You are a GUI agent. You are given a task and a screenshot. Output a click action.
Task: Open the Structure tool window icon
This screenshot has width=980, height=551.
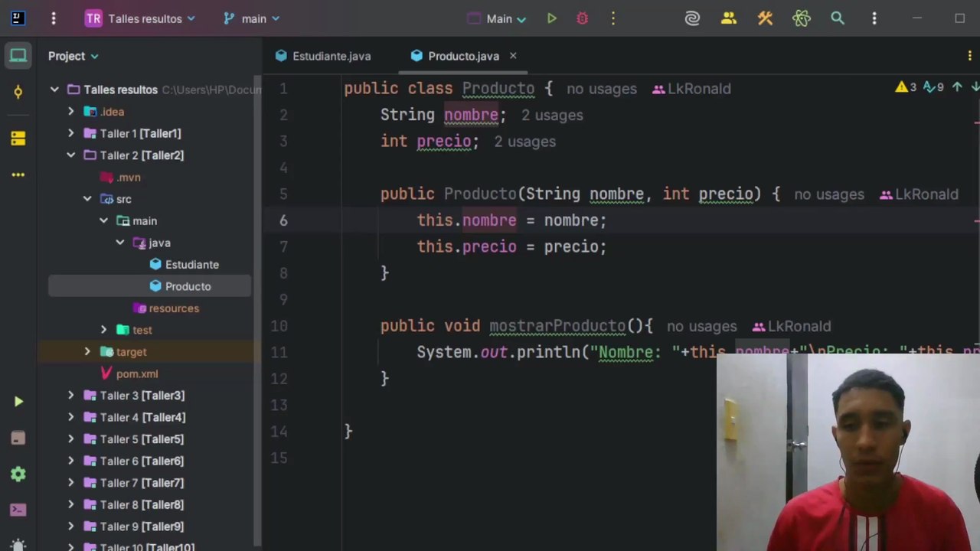point(18,138)
